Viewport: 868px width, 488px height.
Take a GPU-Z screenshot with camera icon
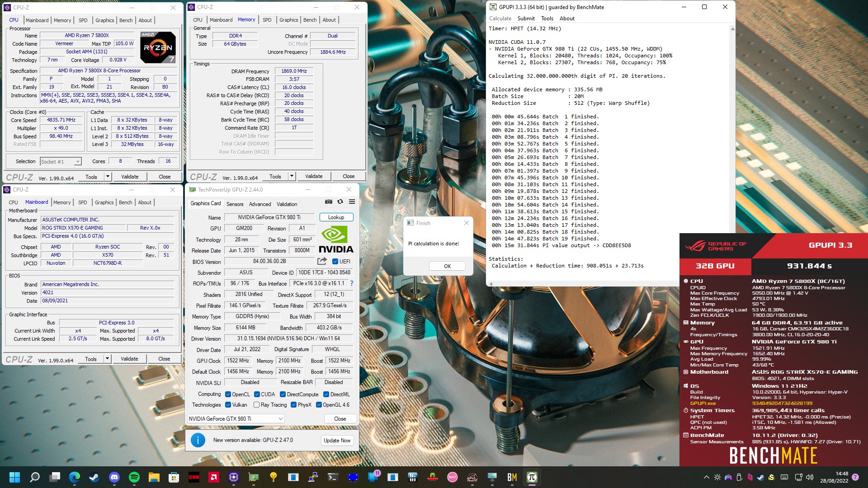coord(329,202)
